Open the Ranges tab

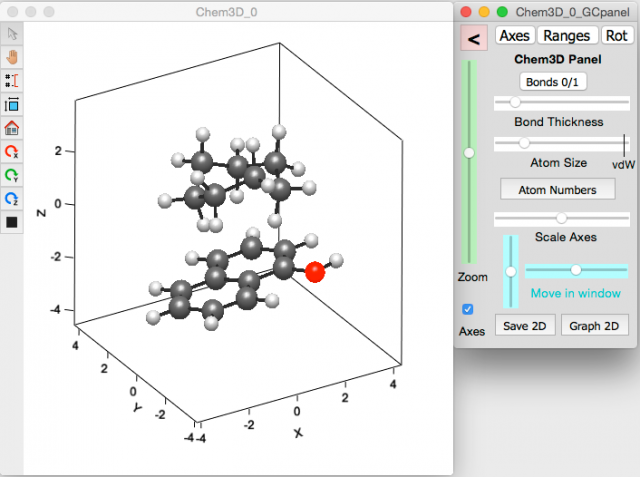point(567,35)
